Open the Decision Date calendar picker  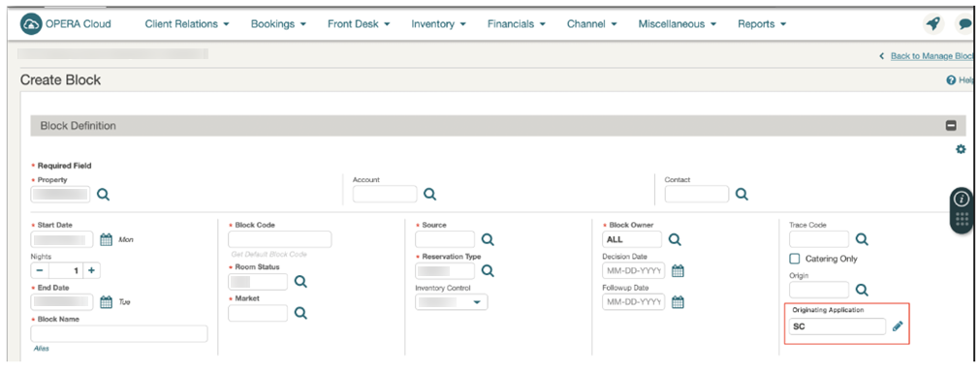pos(679,271)
